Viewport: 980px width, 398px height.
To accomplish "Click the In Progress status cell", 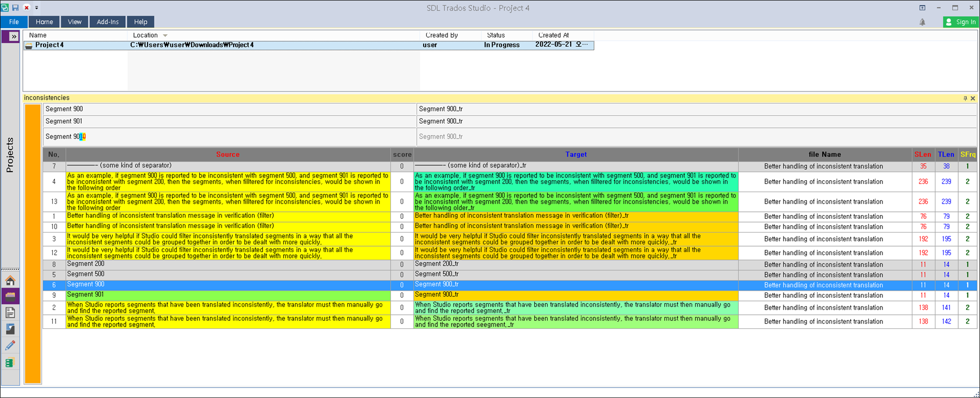I will tap(501, 45).
